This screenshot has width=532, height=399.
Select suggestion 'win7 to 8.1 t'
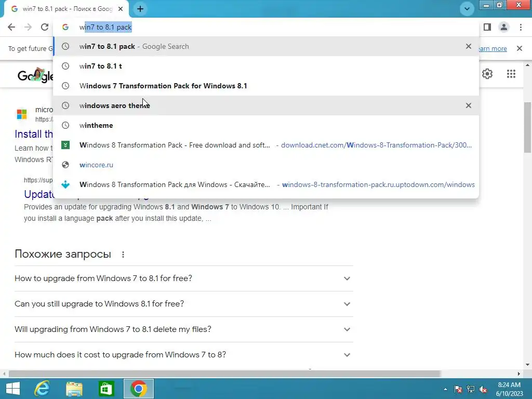pyautogui.click(x=266, y=66)
